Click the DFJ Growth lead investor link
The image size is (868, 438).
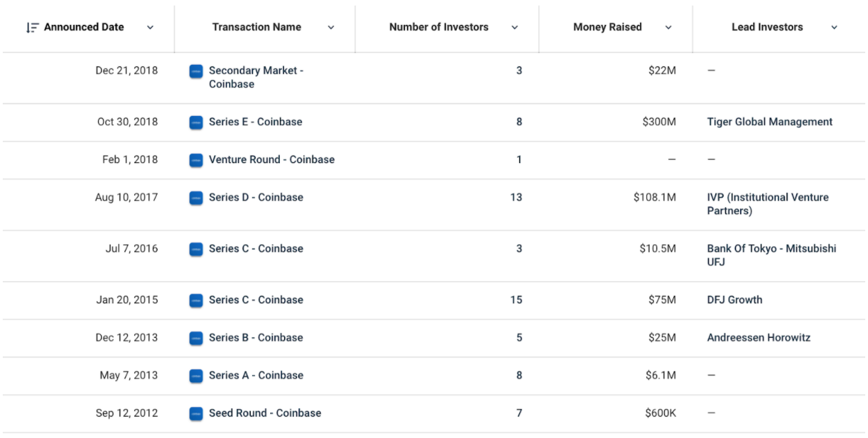pos(735,300)
